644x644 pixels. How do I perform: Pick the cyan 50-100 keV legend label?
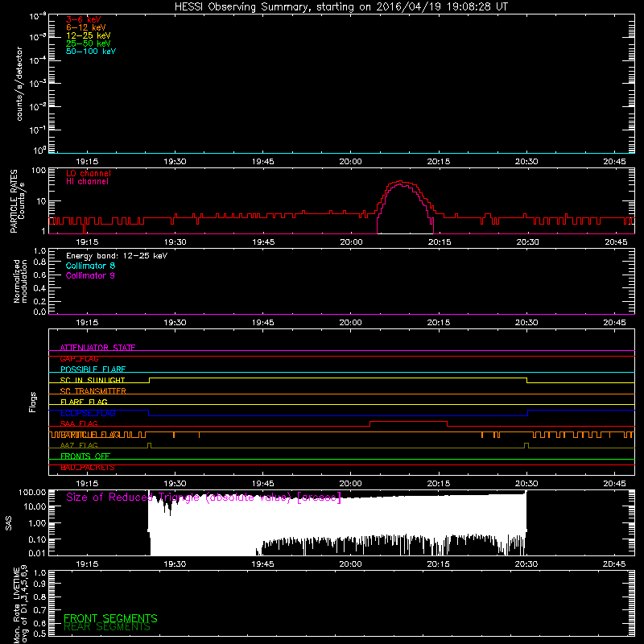click(91, 52)
